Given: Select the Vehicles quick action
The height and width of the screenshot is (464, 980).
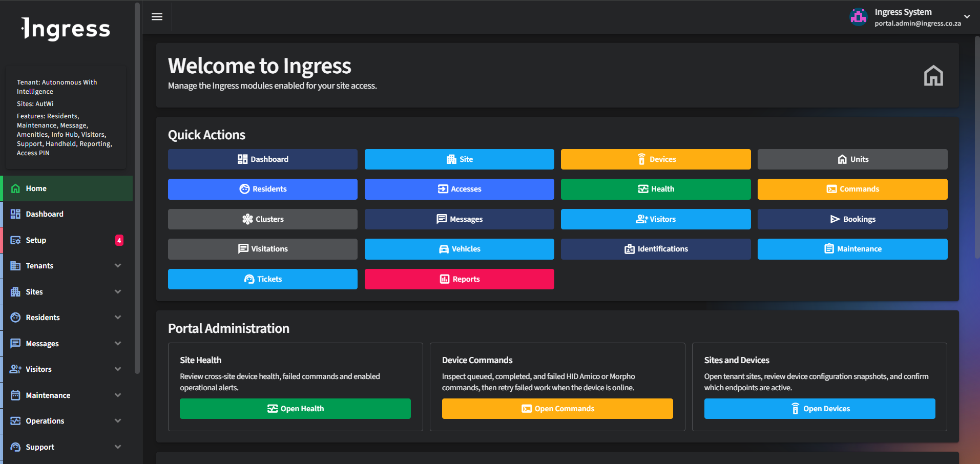Looking at the screenshot, I should (x=459, y=249).
